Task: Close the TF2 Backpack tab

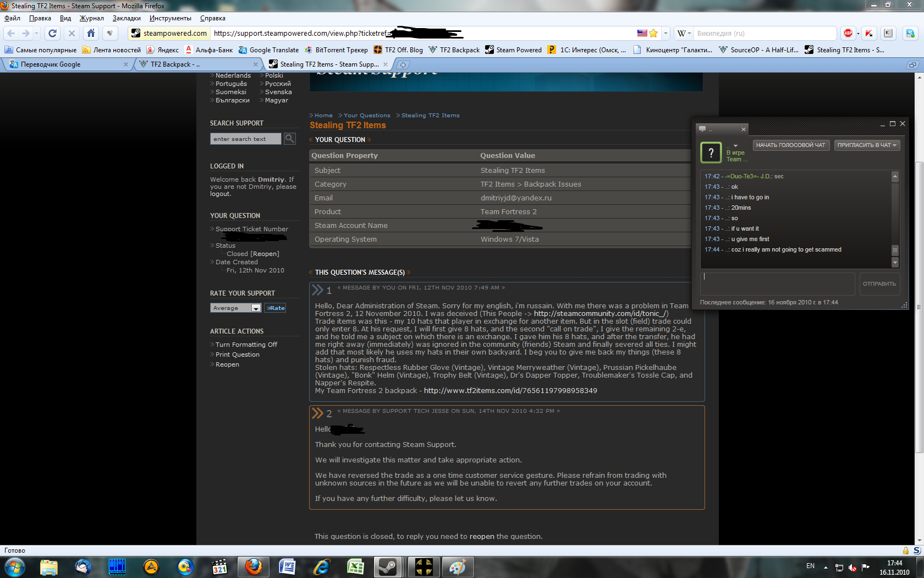Action: [255, 64]
